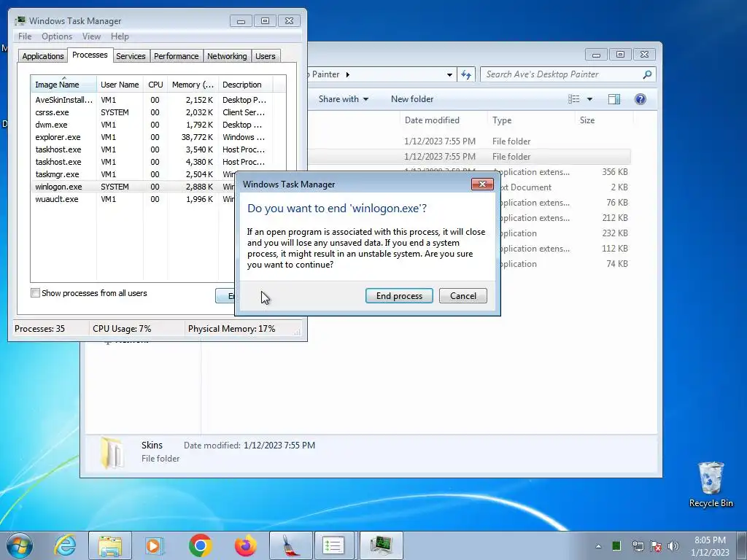Sort processes by CPU column
This screenshot has width=747, height=560.
155,85
